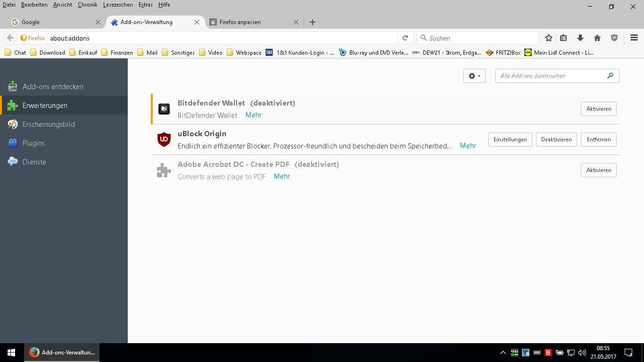
Task: Click Mehr link for Bitdefender Wallet
Action: (x=254, y=115)
